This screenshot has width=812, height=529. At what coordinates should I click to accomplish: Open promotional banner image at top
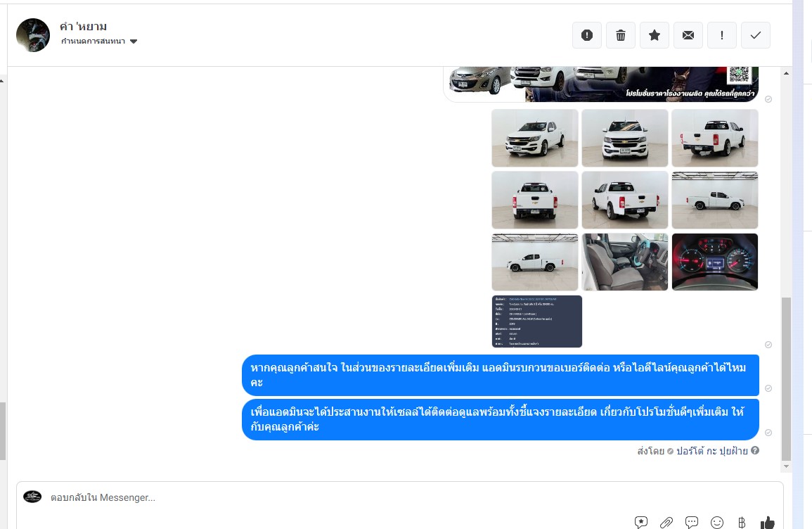(x=601, y=84)
